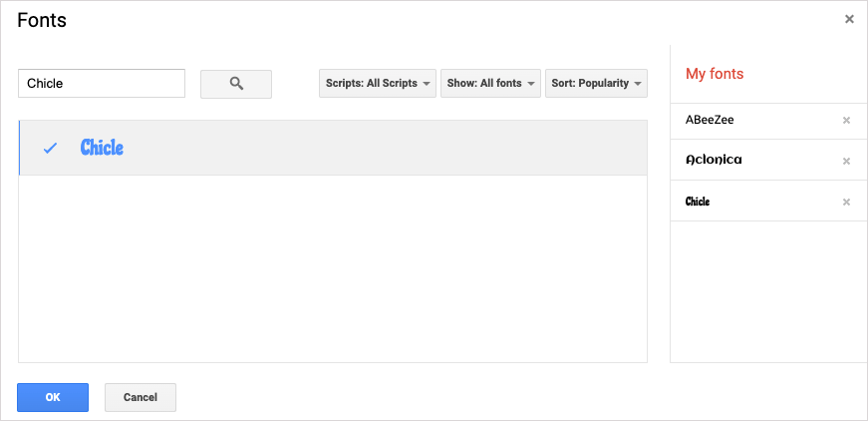
Task: Remove ABeeZee from My fonts
Action: 846,121
